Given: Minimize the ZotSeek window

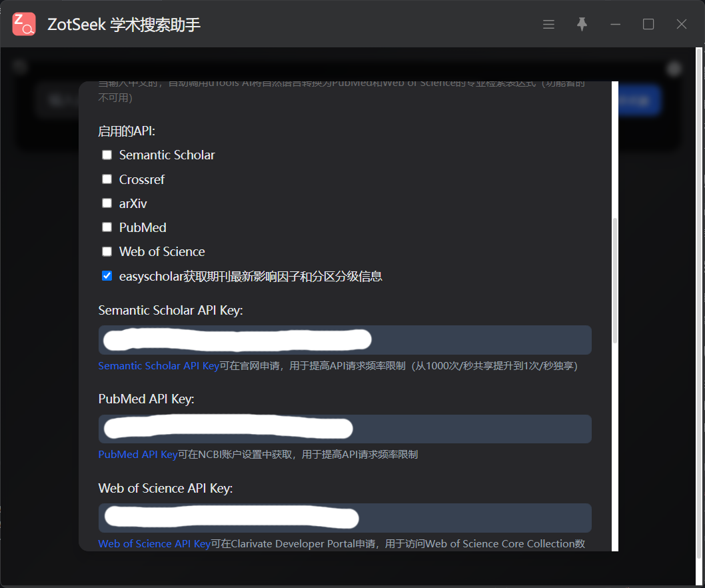Looking at the screenshot, I should [x=615, y=24].
